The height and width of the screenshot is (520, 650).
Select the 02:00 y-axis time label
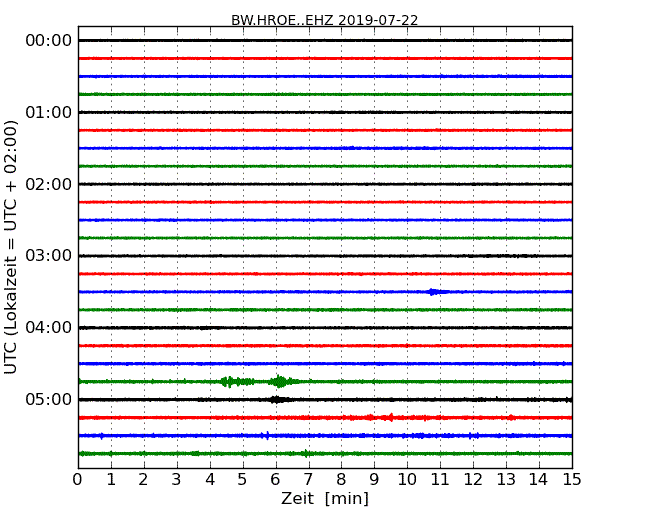click(x=49, y=184)
